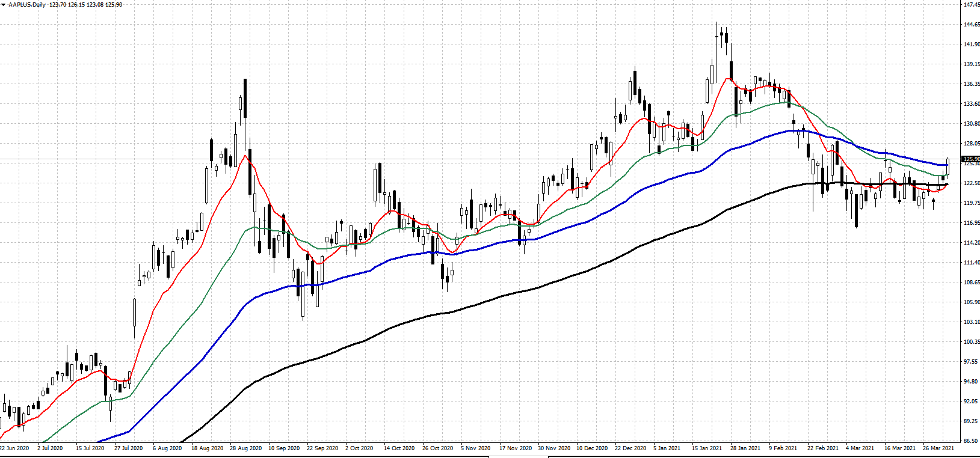Click the 26 Mar 2021 date label
This screenshot has width=980, height=458.
point(938,448)
